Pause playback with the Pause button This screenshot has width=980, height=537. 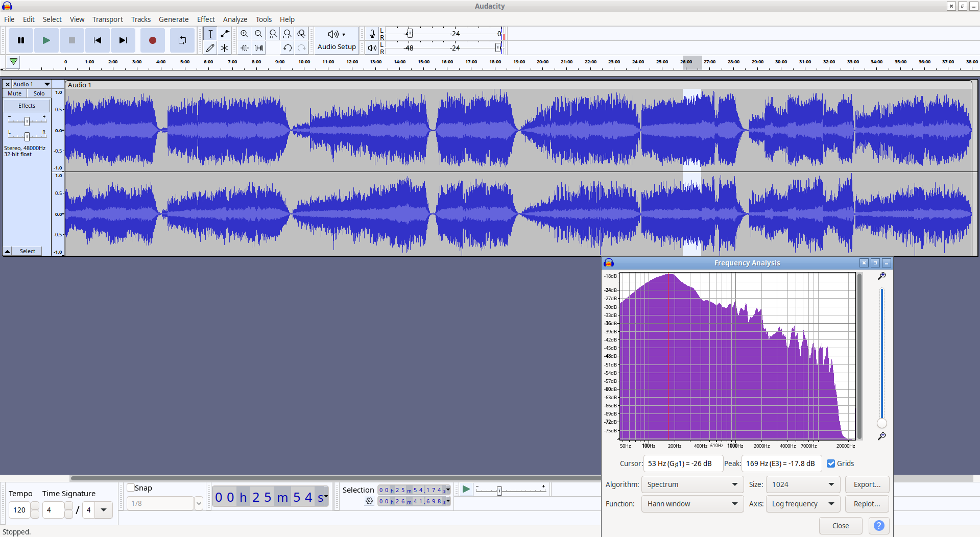pos(21,40)
